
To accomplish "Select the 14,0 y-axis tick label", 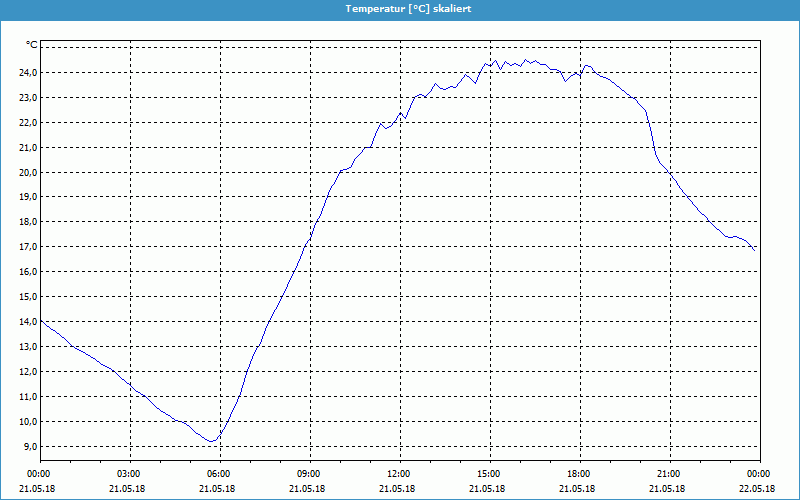I will click(x=27, y=322).
